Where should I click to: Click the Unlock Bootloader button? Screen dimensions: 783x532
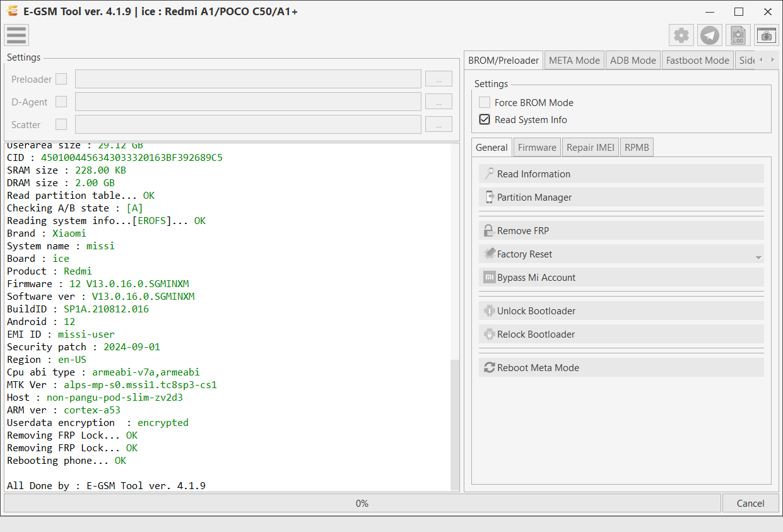(621, 310)
